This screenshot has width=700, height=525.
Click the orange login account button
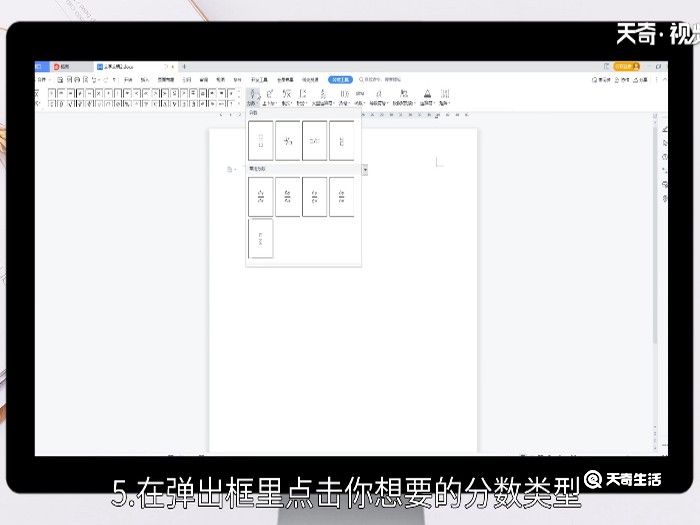tap(627, 66)
